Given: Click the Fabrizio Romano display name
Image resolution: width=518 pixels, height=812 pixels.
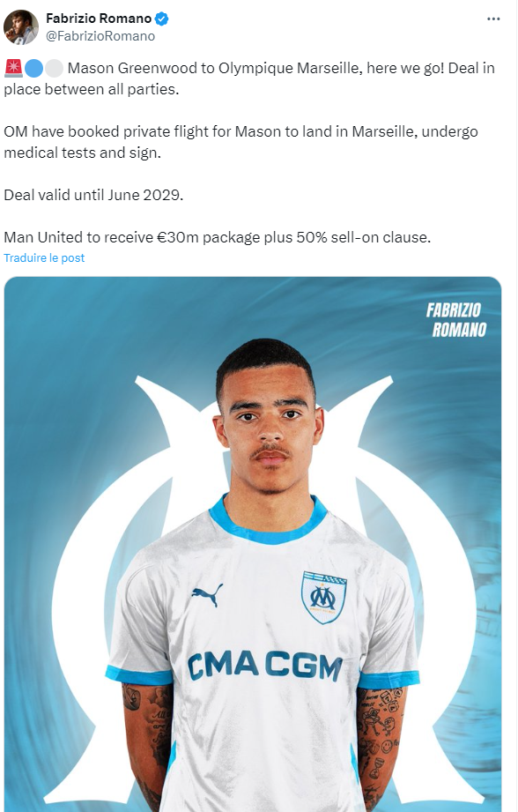Looking at the screenshot, I should (x=99, y=19).
